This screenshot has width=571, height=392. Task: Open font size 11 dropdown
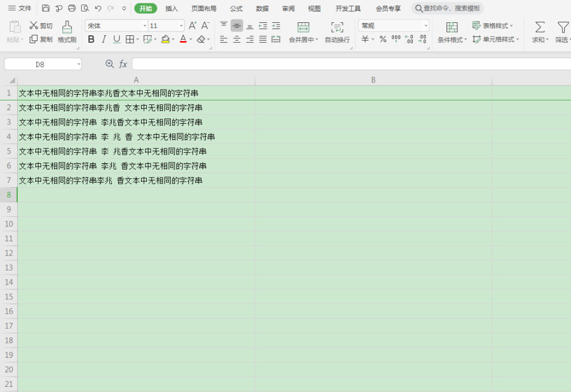pyautogui.click(x=181, y=26)
